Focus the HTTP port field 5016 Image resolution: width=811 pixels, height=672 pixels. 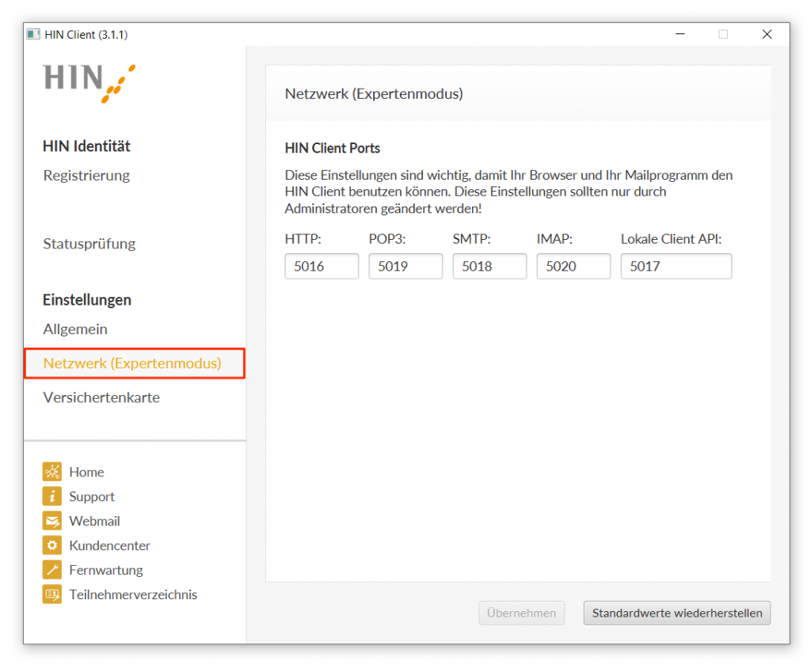point(322,266)
